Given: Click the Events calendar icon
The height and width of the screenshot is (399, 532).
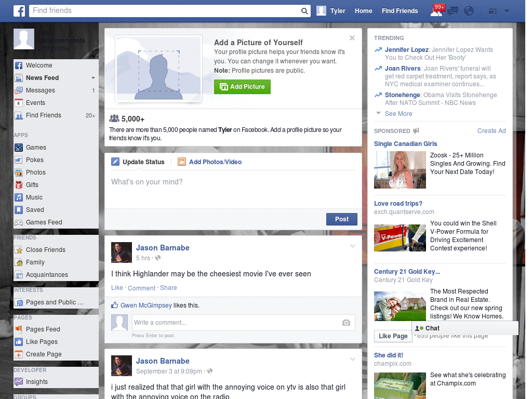Looking at the screenshot, I should point(19,103).
